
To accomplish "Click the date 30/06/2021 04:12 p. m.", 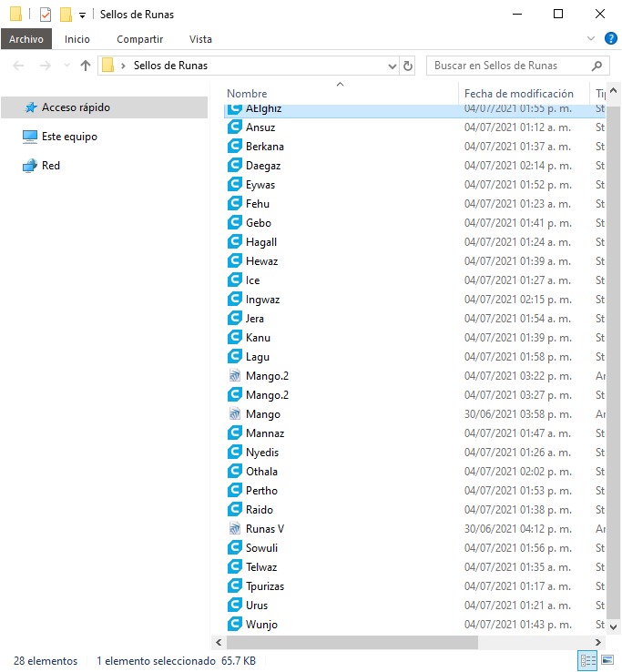I will 518,529.
